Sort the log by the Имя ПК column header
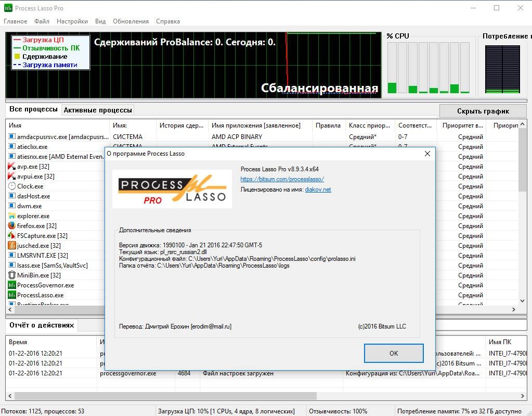The height and width of the screenshot is (416, 532). pyautogui.click(x=505, y=342)
